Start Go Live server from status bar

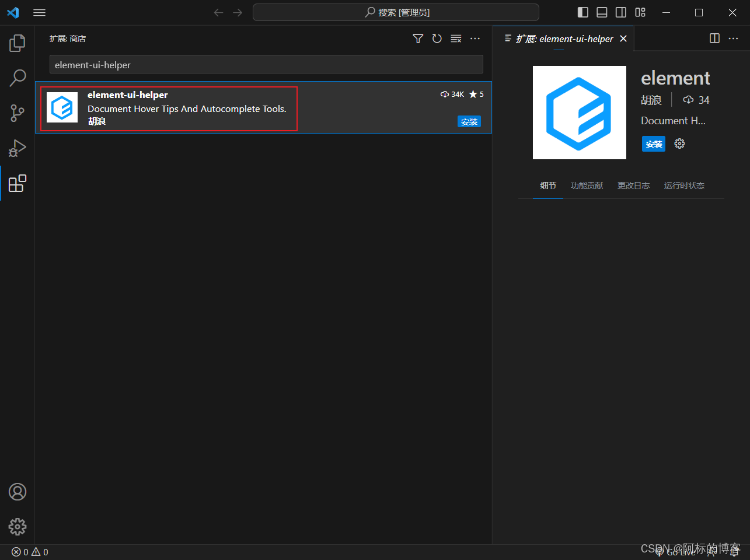(x=676, y=552)
